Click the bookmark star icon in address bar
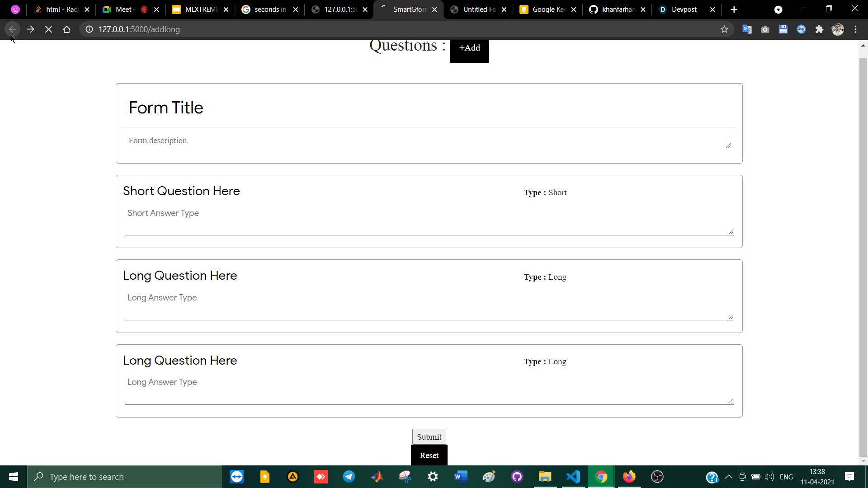This screenshot has width=868, height=488. coord(724,29)
